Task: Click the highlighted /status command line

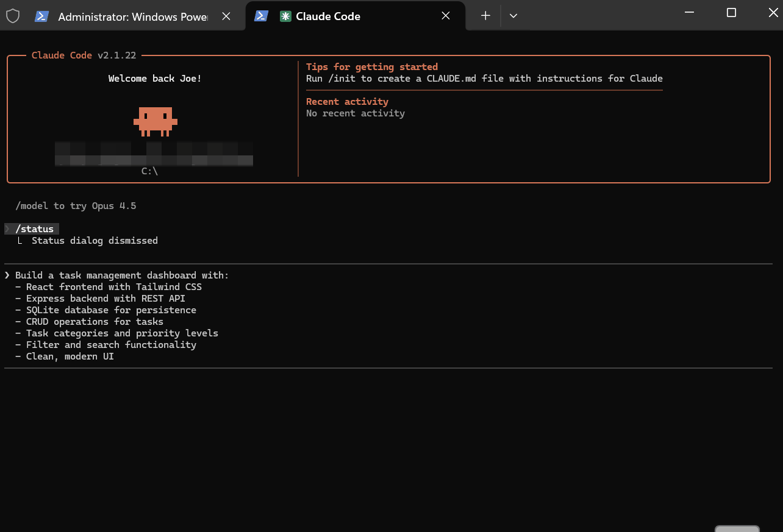Action: tap(34, 229)
